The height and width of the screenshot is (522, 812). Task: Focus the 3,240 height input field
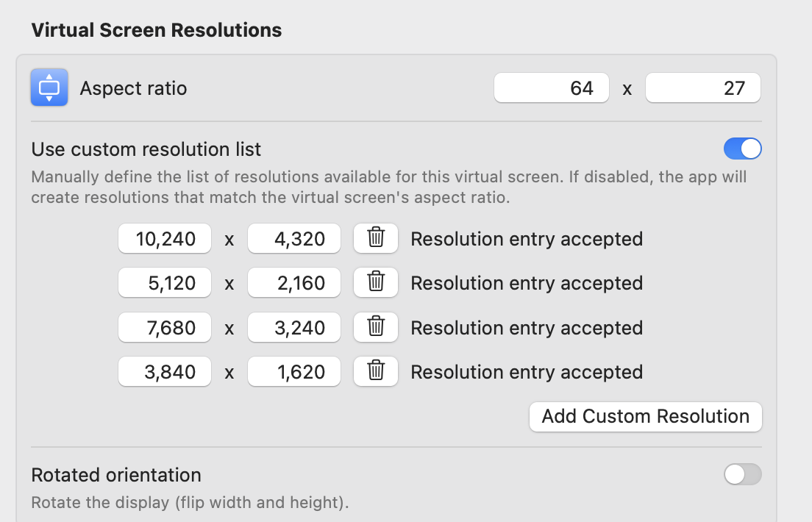pos(294,327)
